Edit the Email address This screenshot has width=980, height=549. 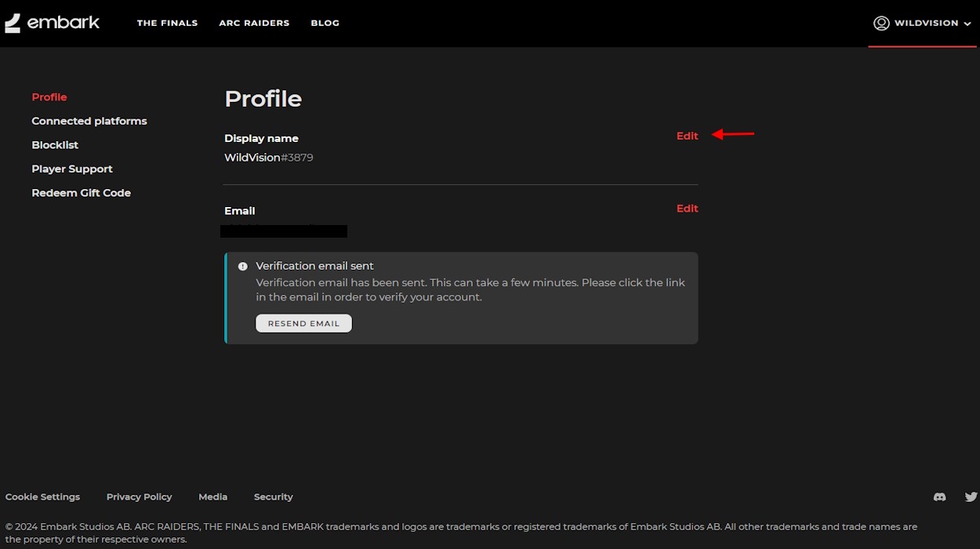687,209
